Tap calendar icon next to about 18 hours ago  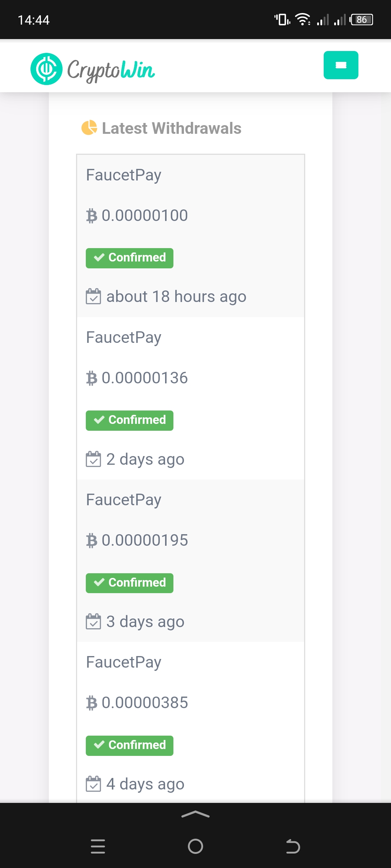(x=93, y=296)
